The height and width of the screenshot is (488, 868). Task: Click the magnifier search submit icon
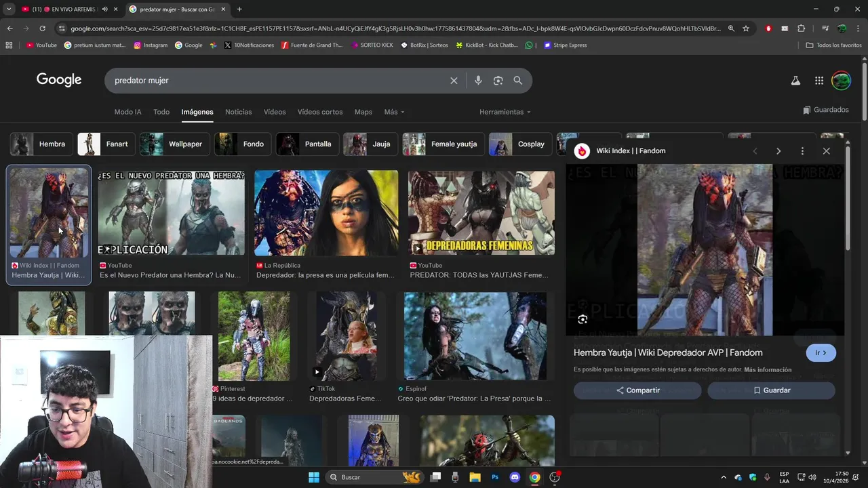coord(518,81)
